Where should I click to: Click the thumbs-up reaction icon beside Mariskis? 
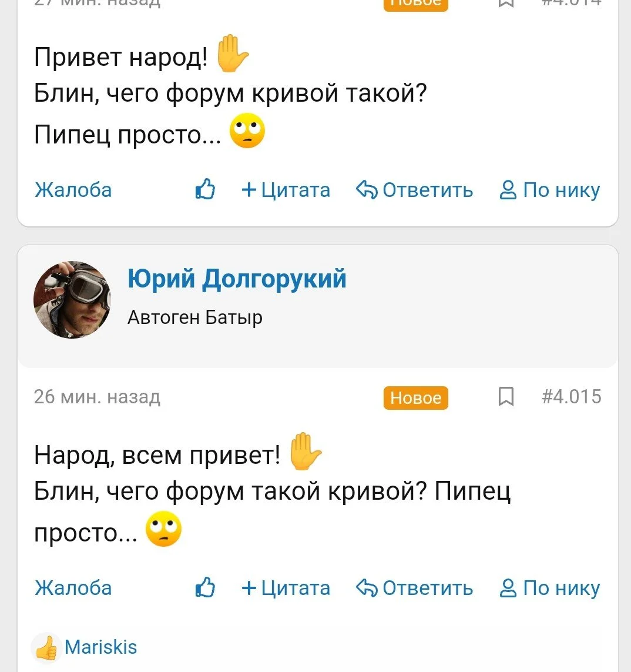point(46,648)
